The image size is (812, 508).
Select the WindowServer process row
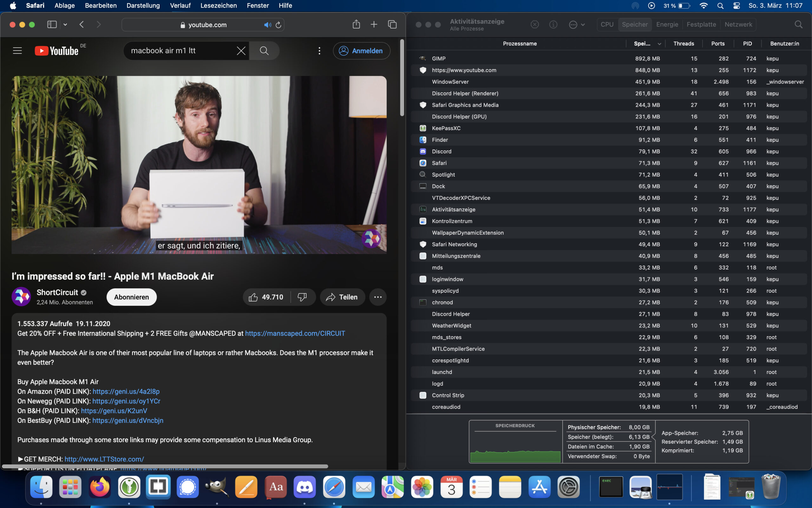click(609, 82)
